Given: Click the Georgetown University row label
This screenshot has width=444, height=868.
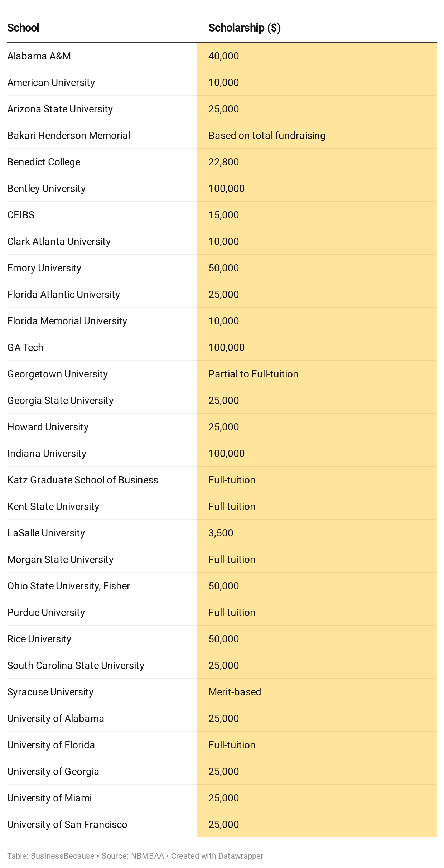Looking at the screenshot, I should [x=57, y=374].
